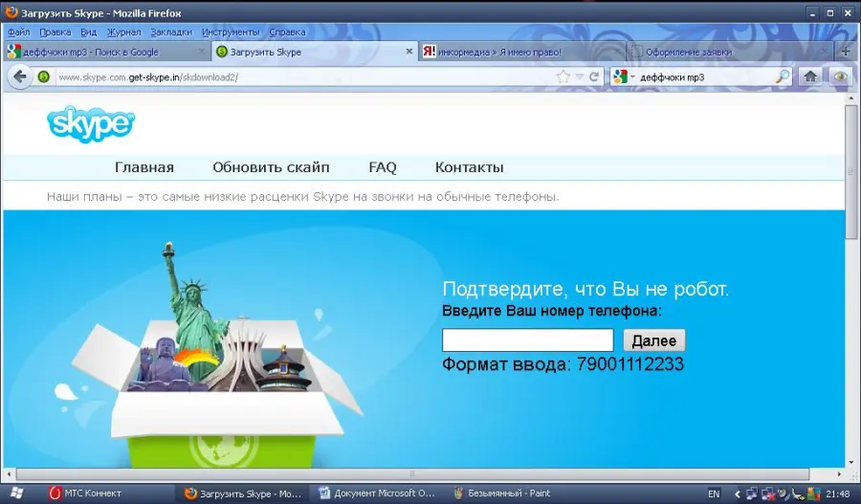
Task: Click the EN language indicator in taskbar
Action: coord(714,493)
